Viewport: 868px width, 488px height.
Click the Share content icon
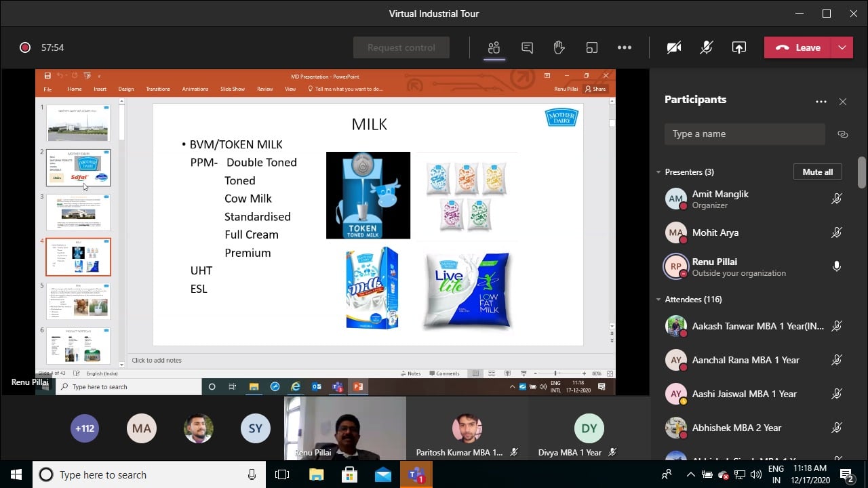pos(739,47)
